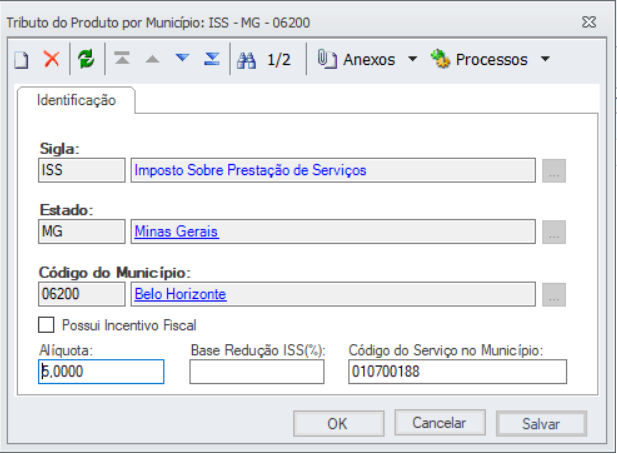617x454 pixels.
Task: Click the Base Redução ISS(%) field
Action: tap(257, 371)
